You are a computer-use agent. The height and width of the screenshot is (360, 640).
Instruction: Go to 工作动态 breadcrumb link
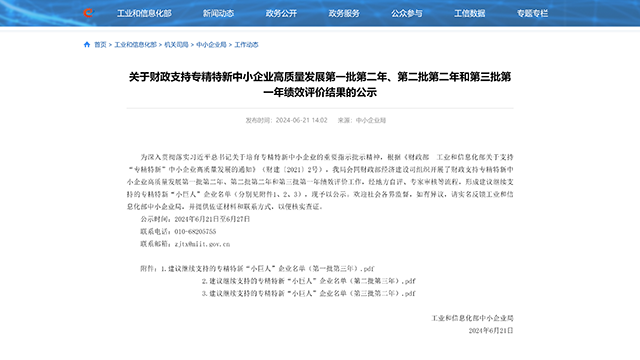(246, 45)
